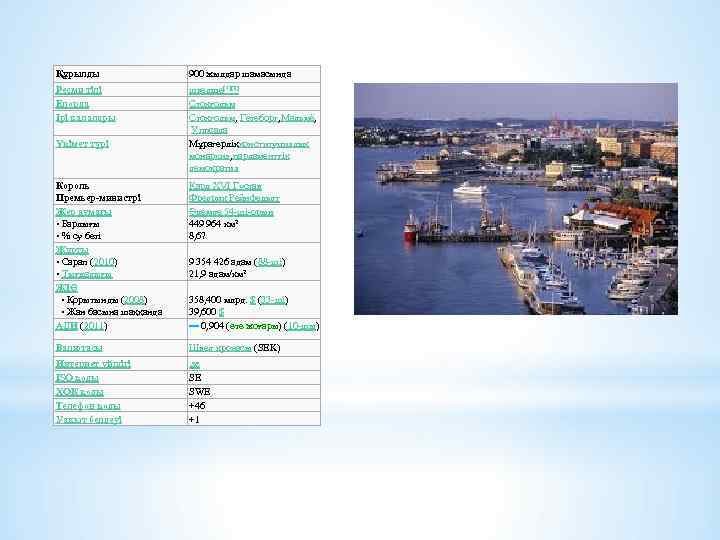Select the 'SE' ISO code value
Viewport: 720px width, 540px height.
(x=195, y=377)
